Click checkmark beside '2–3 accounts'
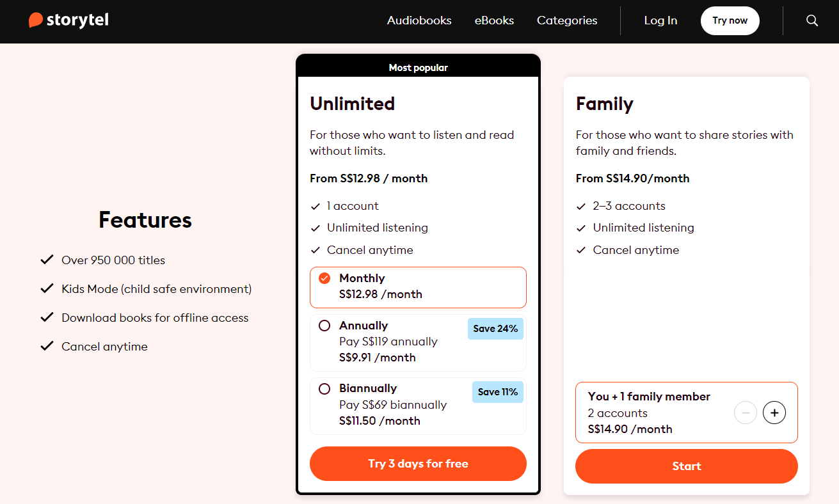Image resolution: width=839 pixels, height=504 pixels. click(581, 206)
